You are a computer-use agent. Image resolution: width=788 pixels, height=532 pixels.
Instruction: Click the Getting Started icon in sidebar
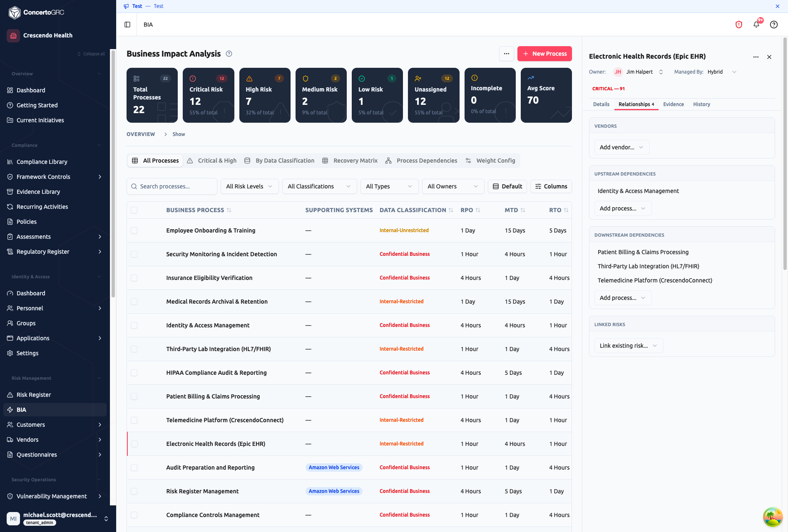10,105
